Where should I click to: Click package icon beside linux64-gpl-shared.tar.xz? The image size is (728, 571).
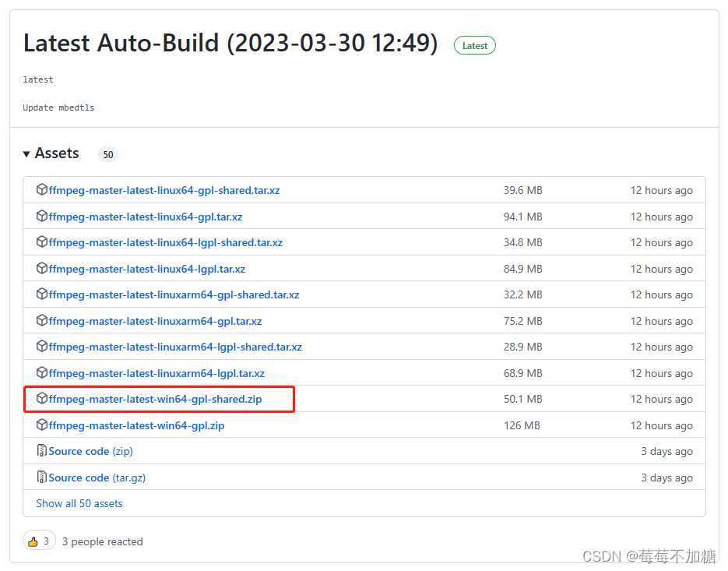tap(42, 189)
